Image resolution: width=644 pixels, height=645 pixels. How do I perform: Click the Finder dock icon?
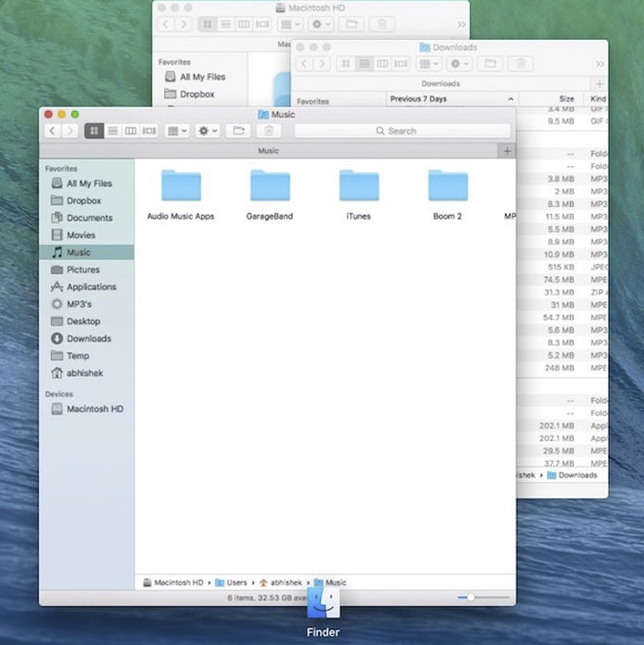(x=323, y=603)
